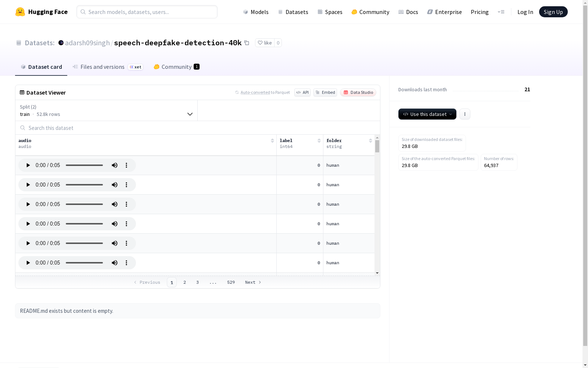This screenshot has width=588, height=368.
Task: Go to Models in top navigation
Action: point(256,12)
